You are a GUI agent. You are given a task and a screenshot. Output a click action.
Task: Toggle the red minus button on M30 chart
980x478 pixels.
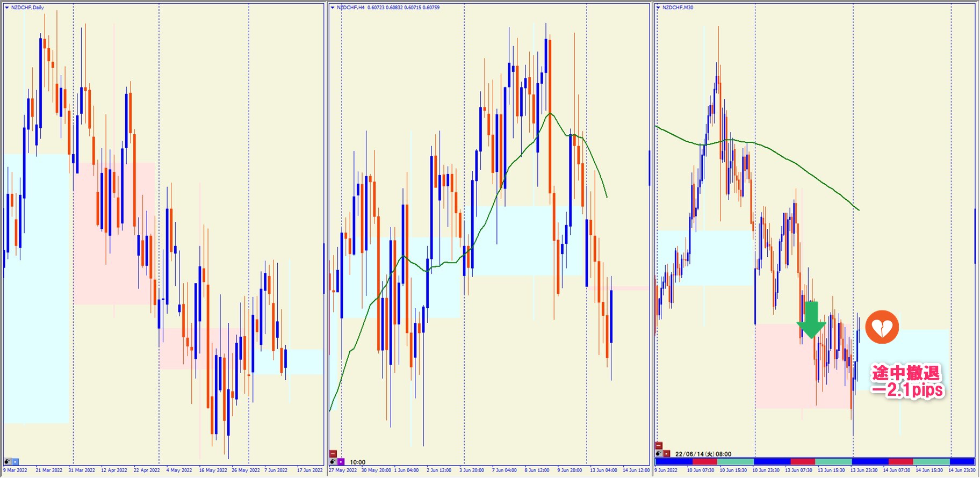[659, 446]
